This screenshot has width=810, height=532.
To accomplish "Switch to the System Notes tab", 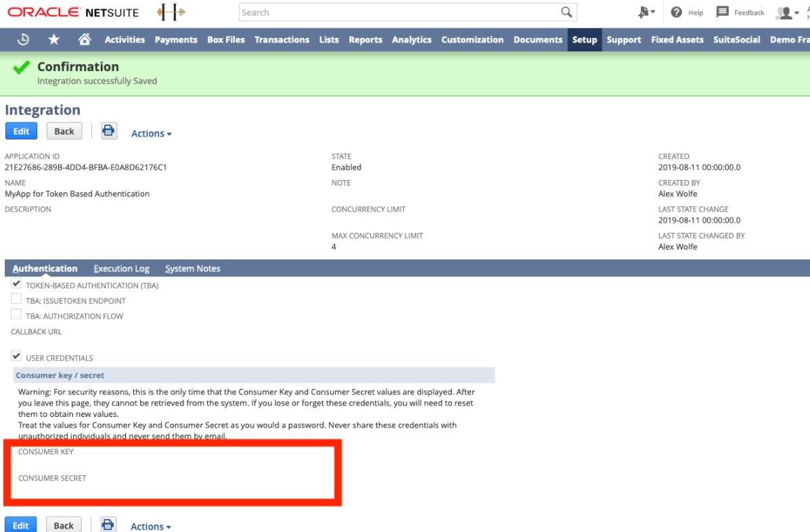I will (x=193, y=268).
